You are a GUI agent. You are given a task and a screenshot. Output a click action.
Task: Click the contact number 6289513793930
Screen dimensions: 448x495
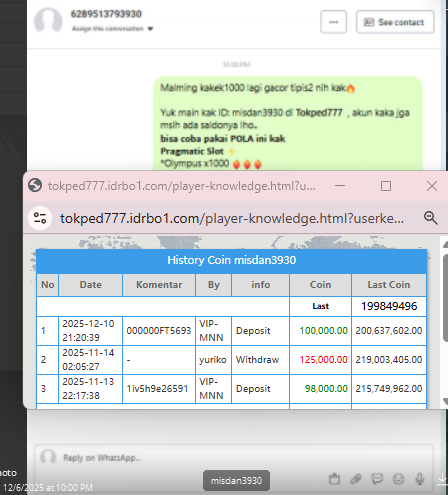coord(106,14)
